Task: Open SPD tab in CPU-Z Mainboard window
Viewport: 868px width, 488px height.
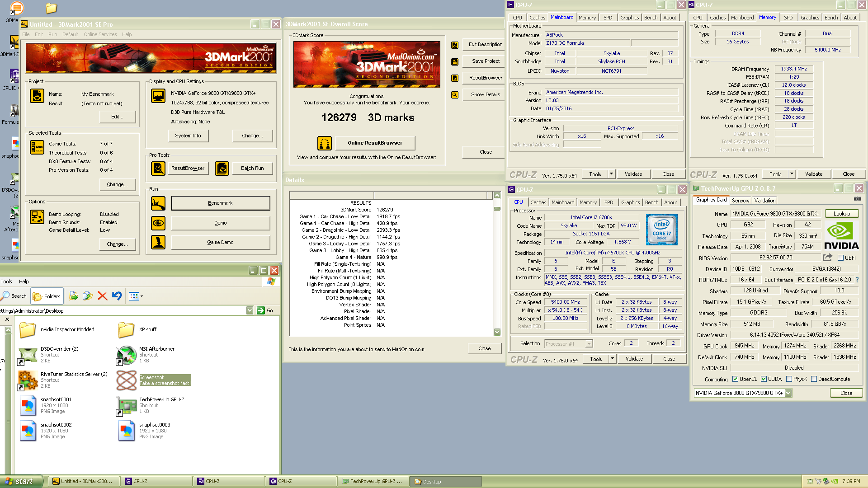Action: 608,18
